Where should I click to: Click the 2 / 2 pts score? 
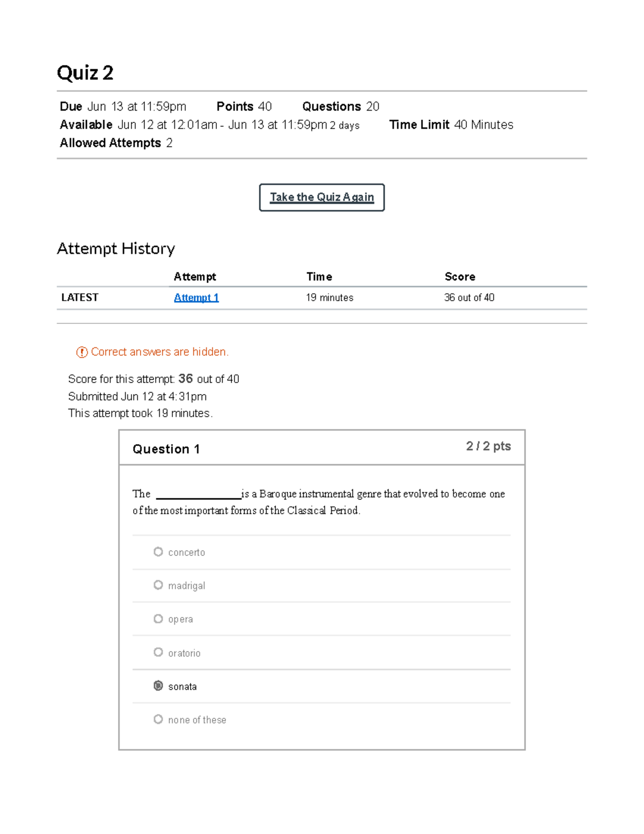tap(488, 446)
